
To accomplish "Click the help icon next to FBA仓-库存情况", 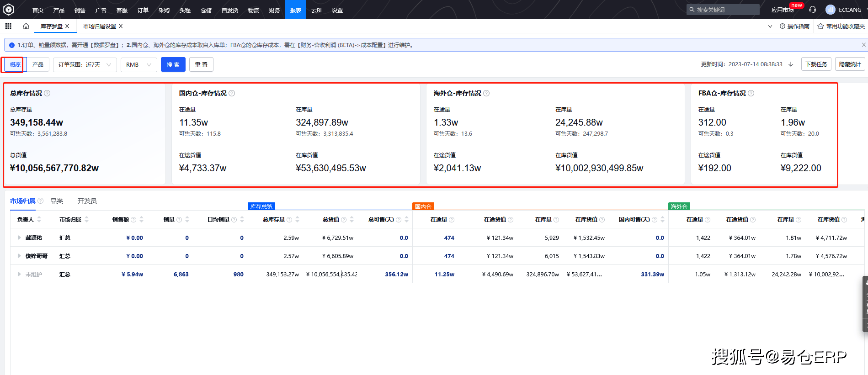I will tap(751, 93).
